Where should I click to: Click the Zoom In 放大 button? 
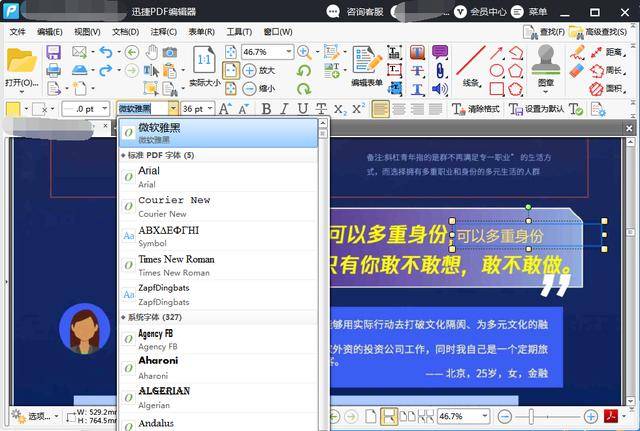tap(259, 70)
